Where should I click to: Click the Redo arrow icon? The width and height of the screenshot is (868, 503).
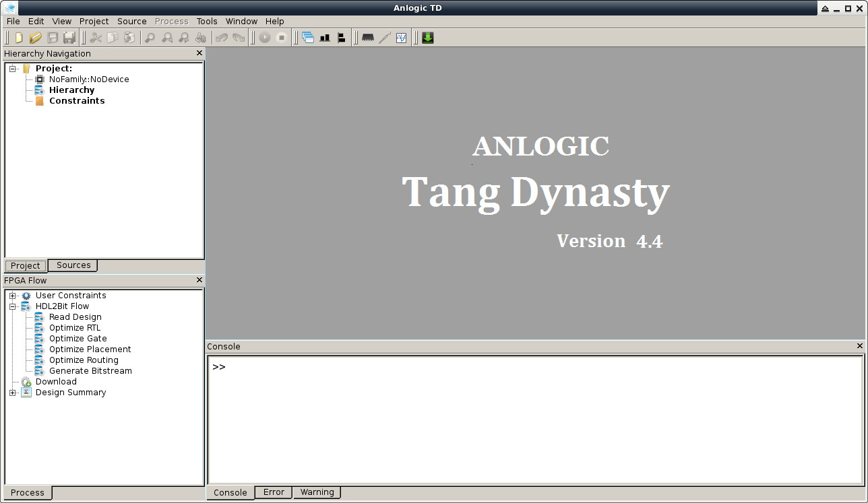click(x=238, y=38)
